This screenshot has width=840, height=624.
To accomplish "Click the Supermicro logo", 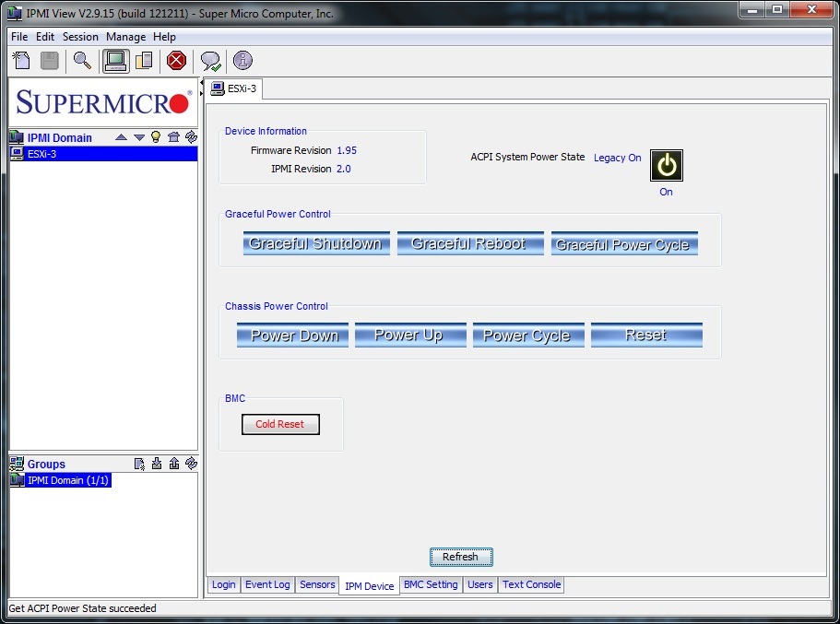I will 103,101.
